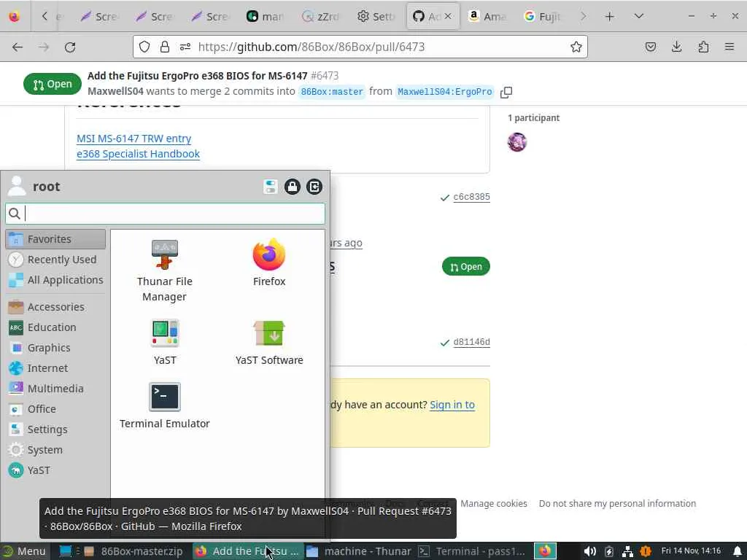Click 'Do not share my personal information'
This screenshot has height=560, width=747.
(x=617, y=503)
